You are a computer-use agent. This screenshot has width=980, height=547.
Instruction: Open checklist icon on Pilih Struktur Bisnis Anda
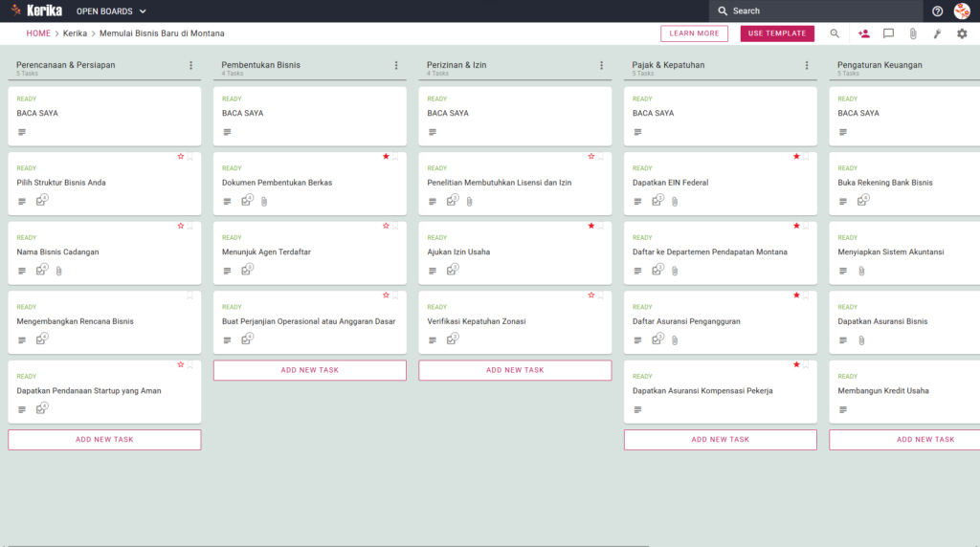(41, 201)
